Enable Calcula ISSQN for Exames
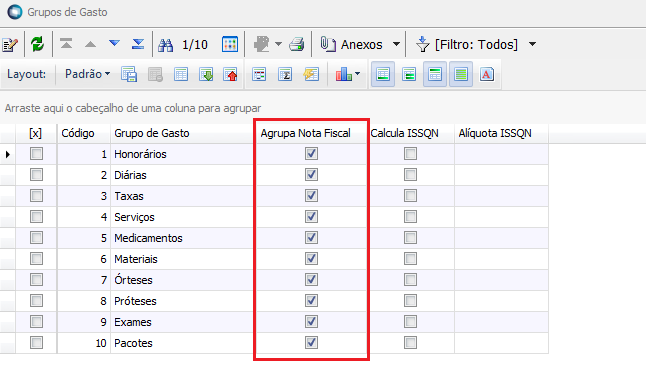The height and width of the screenshot is (382, 646). click(410, 321)
